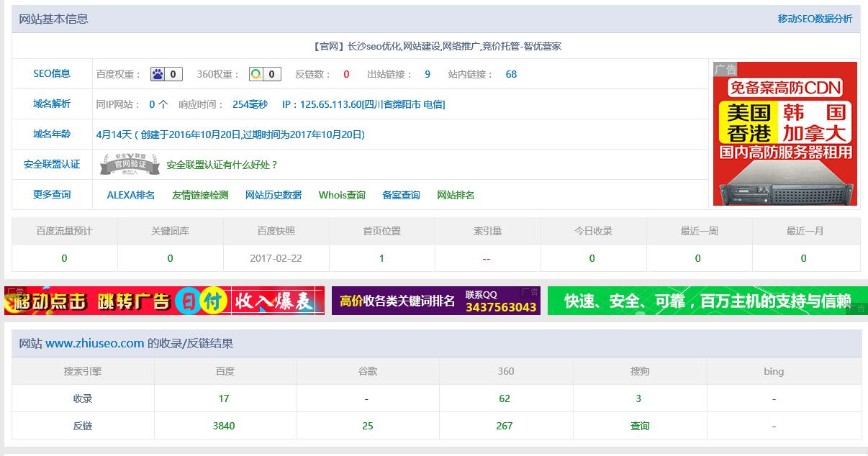
Task: Click the 移动点击跳转广告 banner
Action: coord(162,300)
